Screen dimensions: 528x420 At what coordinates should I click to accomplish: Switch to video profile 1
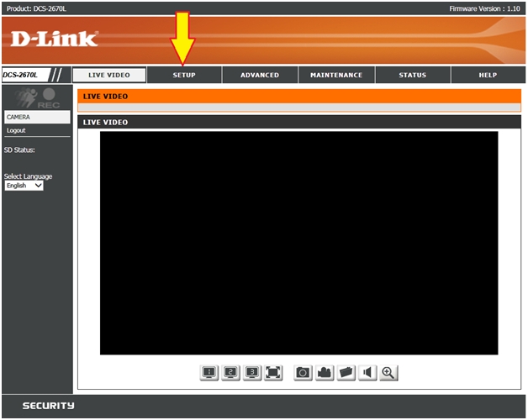pos(209,372)
